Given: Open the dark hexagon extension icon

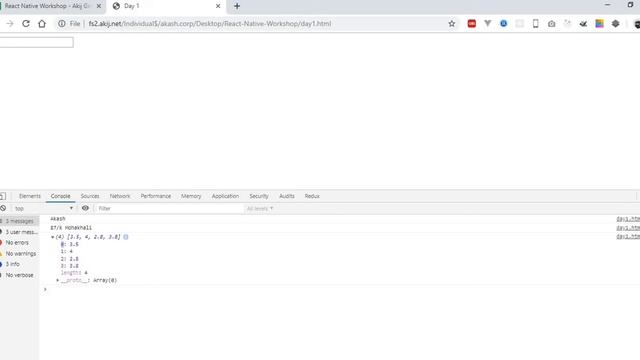Looking at the screenshot, I should [615, 24].
